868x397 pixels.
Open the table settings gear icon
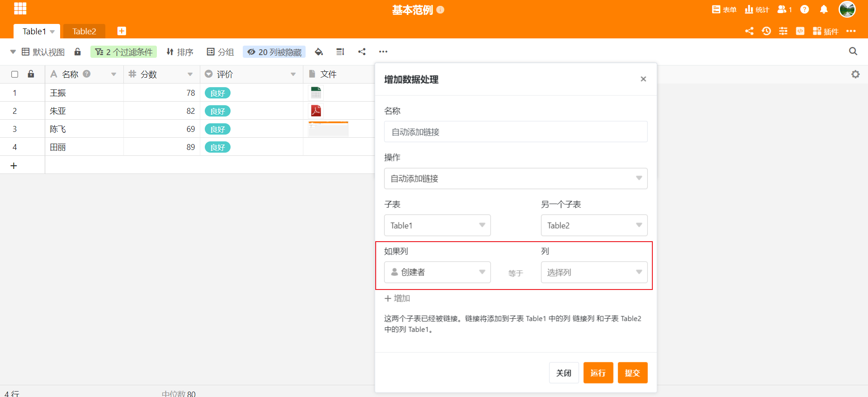[855, 74]
